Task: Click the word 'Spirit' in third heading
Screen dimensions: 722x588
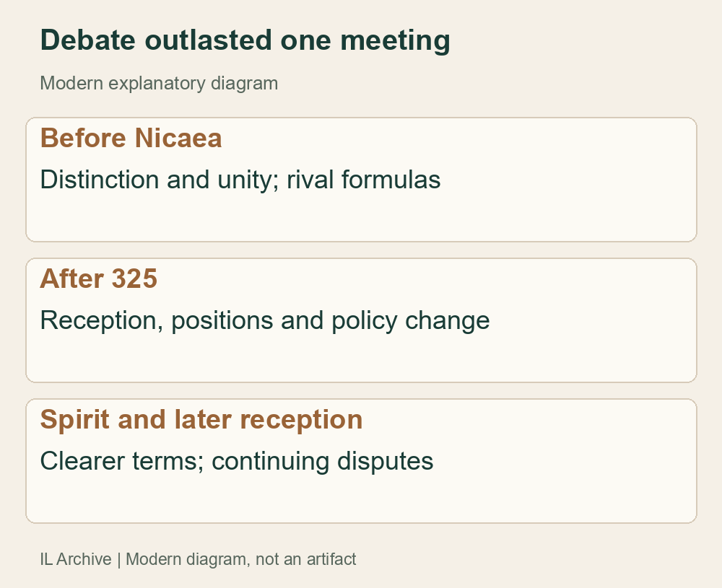Action: [75, 420]
